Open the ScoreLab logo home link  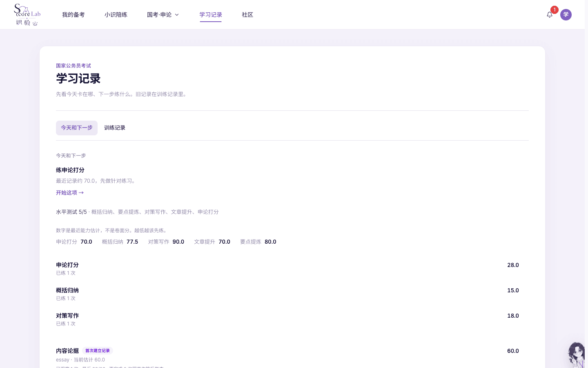27,15
